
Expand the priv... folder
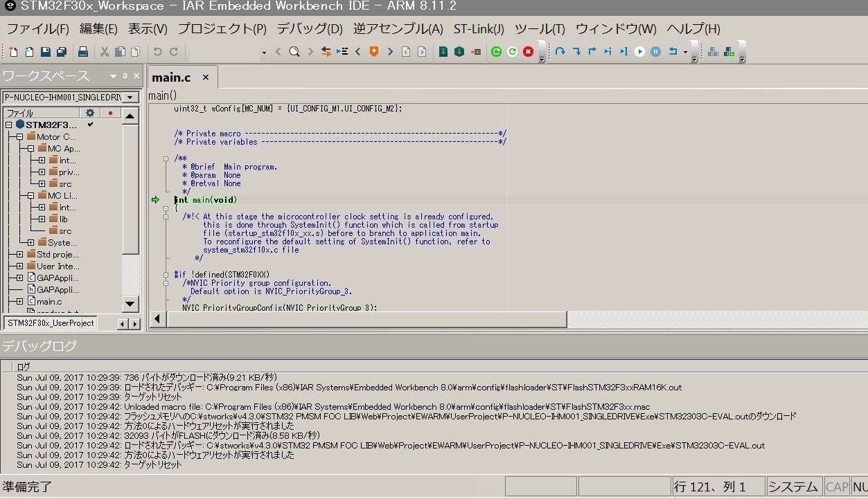point(42,172)
